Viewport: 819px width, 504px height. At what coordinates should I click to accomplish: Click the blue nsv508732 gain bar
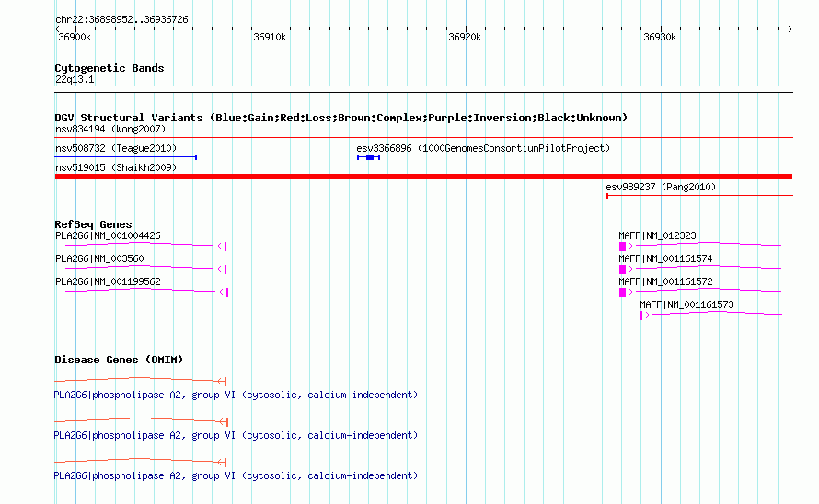pos(126,156)
